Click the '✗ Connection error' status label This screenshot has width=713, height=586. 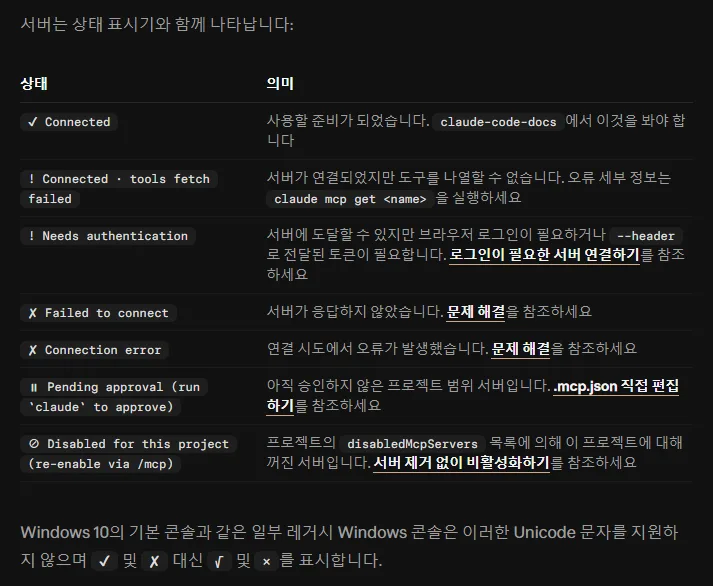pyautogui.click(x=95, y=350)
